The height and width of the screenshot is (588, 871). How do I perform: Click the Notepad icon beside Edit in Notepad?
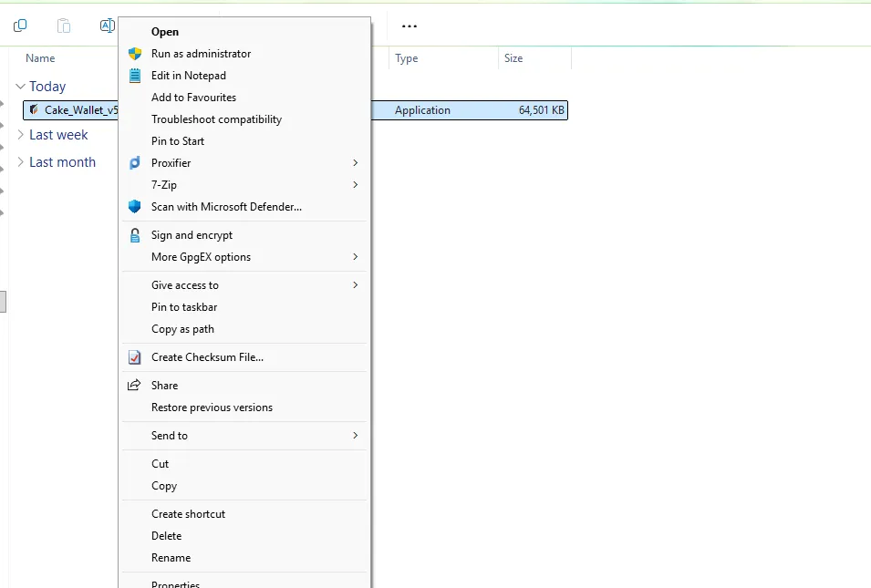(x=135, y=76)
